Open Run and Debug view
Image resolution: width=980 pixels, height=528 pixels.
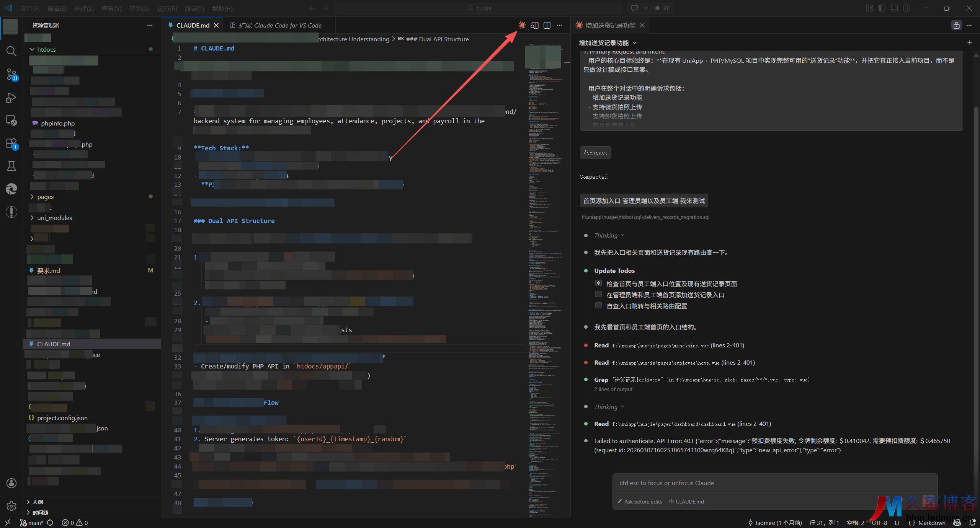(11, 98)
